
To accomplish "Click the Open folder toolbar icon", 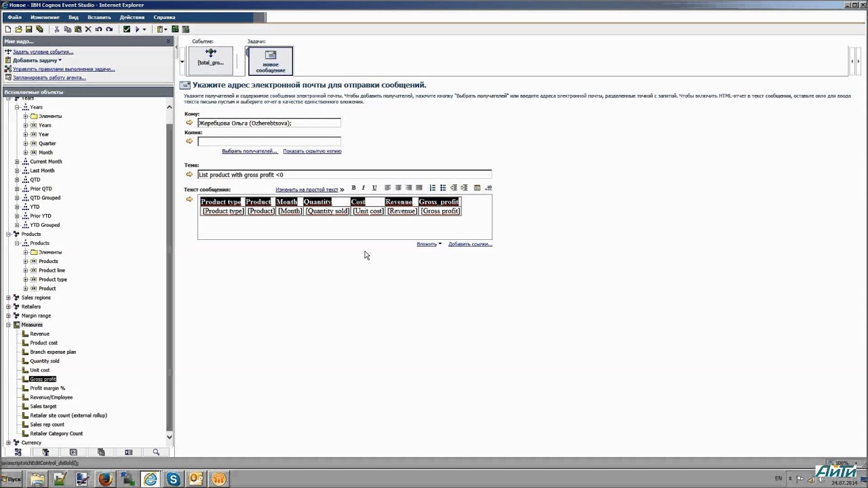I will (18, 29).
